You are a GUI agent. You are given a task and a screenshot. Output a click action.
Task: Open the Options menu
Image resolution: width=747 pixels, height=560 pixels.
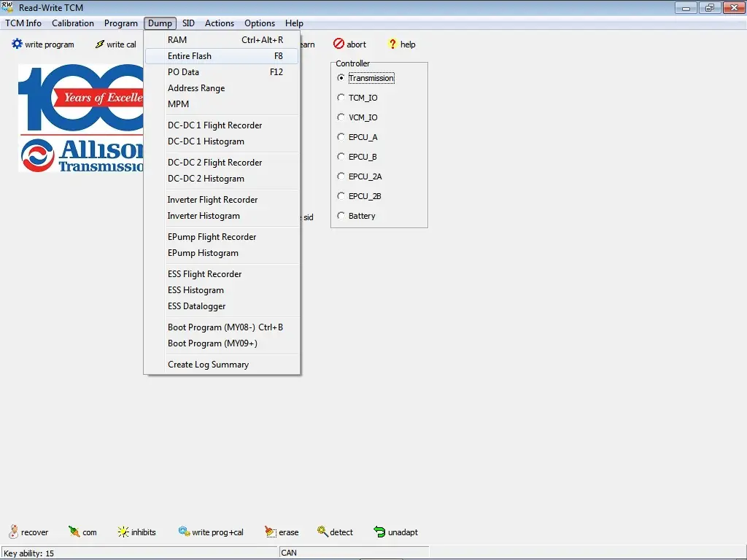[260, 23]
